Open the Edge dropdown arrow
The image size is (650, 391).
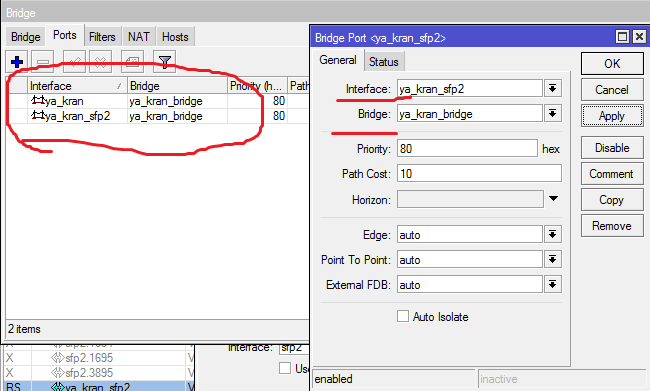552,234
